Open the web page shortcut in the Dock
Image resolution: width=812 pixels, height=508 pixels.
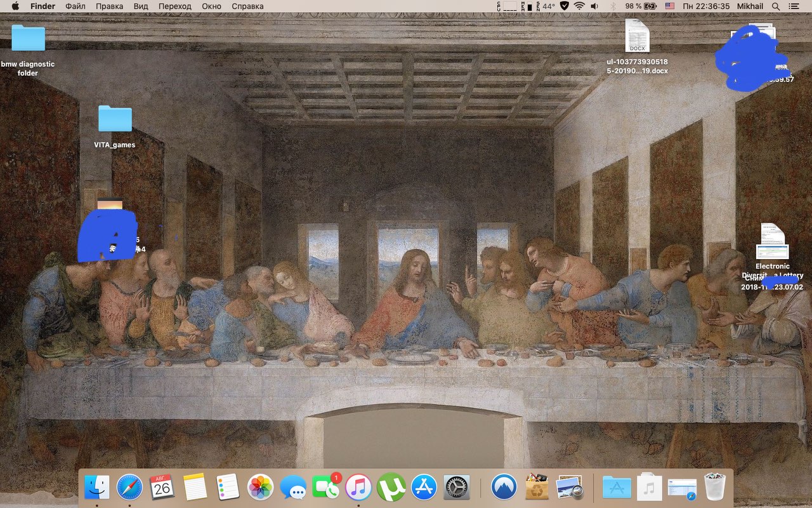[x=683, y=487]
